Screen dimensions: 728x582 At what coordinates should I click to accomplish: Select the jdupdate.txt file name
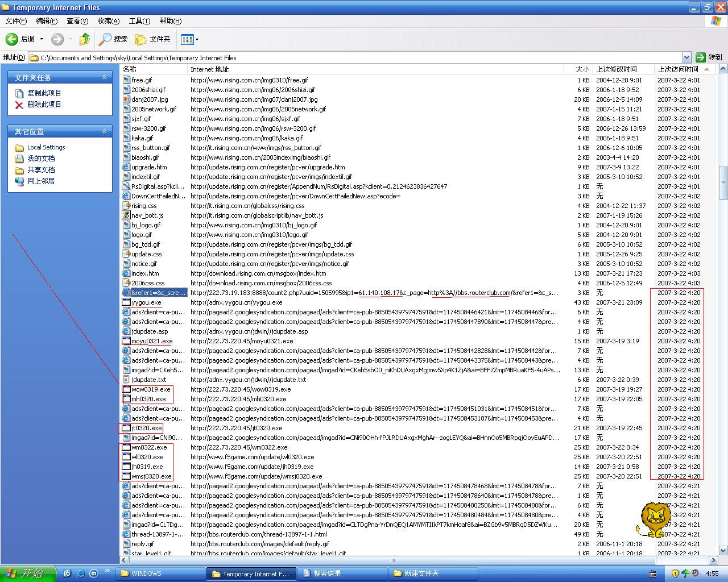click(149, 380)
